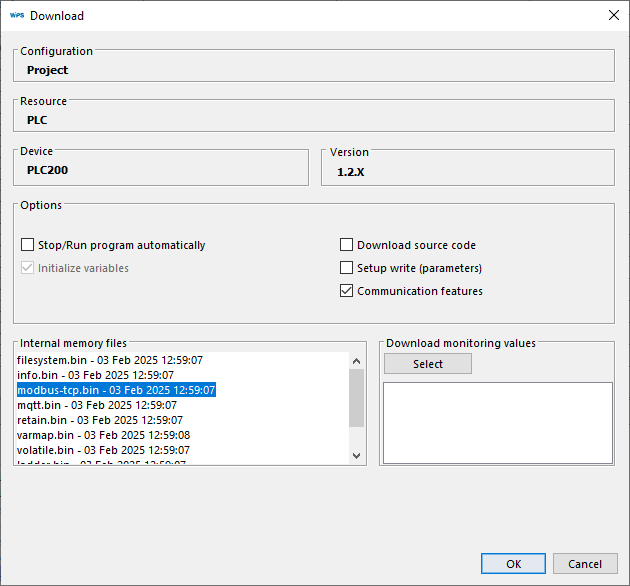This screenshot has height=586, width=630.
Task: Select volatile.bin in the file list
Action: click(x=102, y=450)
